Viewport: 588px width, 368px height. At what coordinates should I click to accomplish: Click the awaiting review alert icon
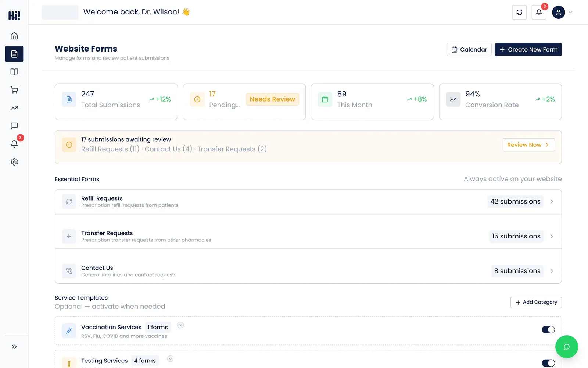click(x=69, y=145)
